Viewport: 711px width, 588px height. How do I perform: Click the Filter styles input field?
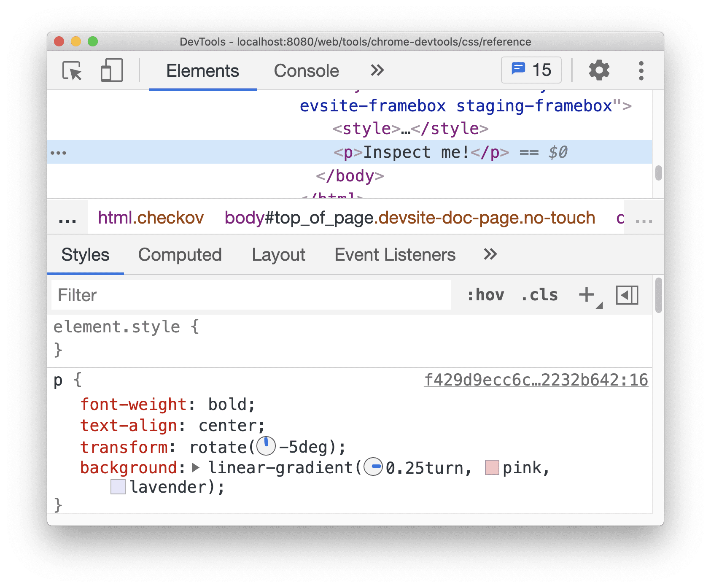[x=251, y=295]
